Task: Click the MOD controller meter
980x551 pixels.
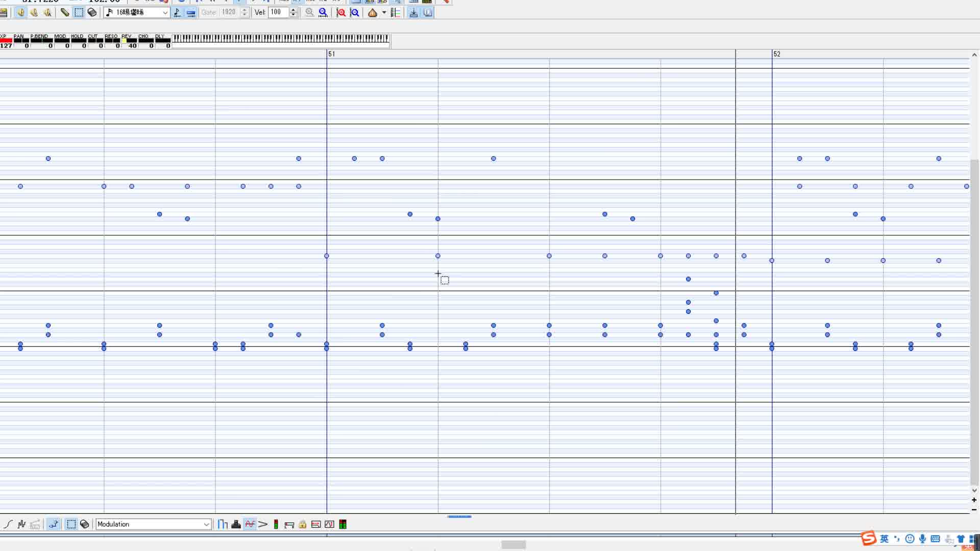Action: point(62,42)
